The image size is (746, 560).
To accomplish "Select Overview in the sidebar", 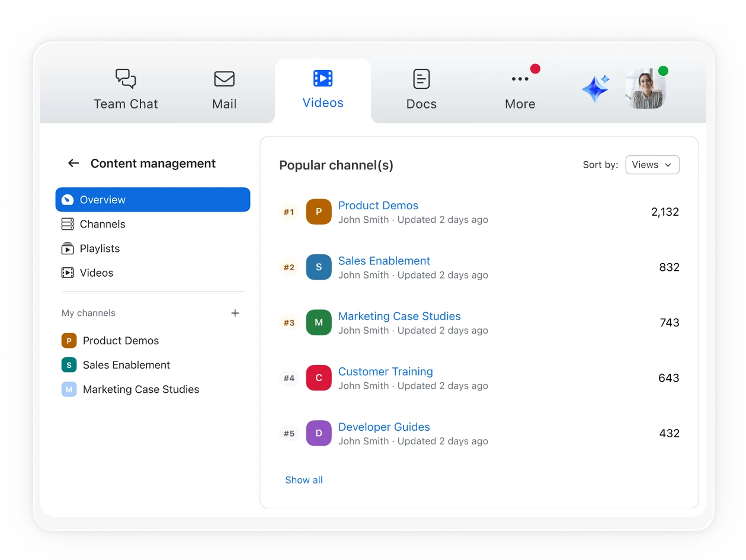I will click(153, 200).
